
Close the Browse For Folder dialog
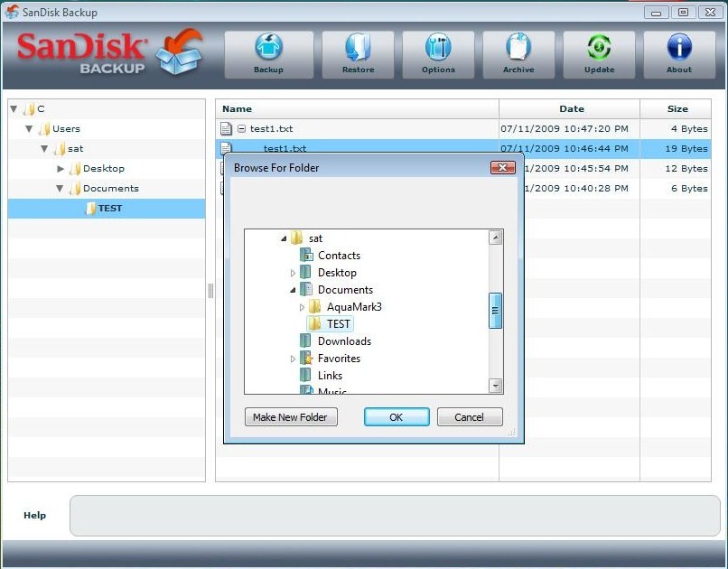pos(503,168)
